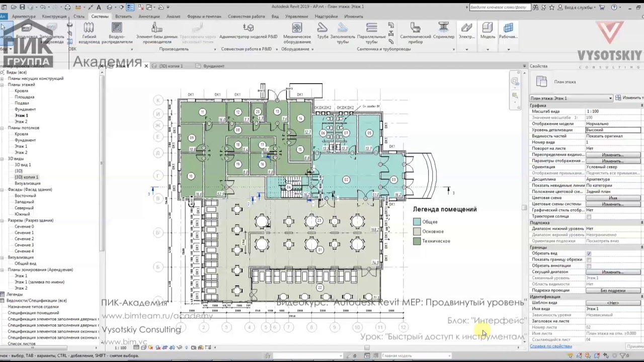644x362 pixels.
Task: Click the Общее color swatch in legend
Action: click(417, 222)
